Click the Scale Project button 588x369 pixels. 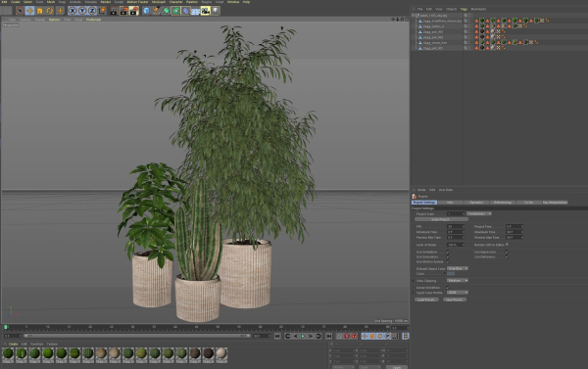pyautogui.click(x=441, y=219)
